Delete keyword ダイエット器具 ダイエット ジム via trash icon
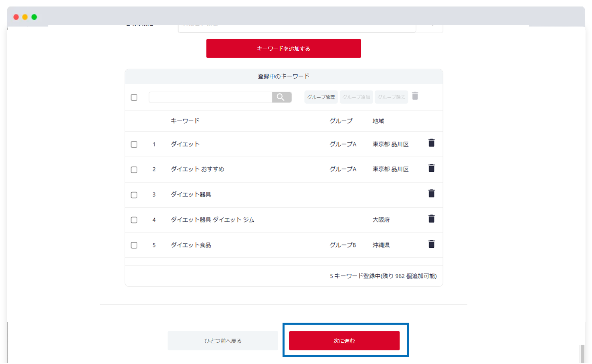 [431, 218]
